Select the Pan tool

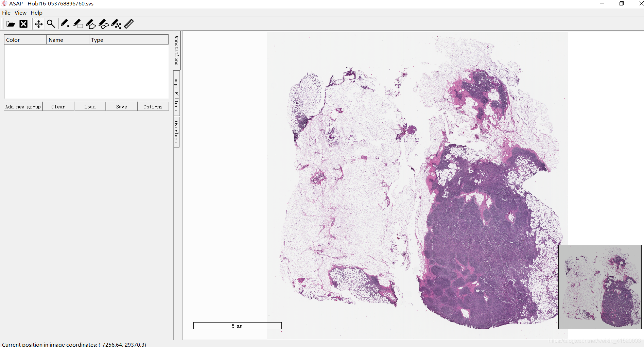pos(39,24)
